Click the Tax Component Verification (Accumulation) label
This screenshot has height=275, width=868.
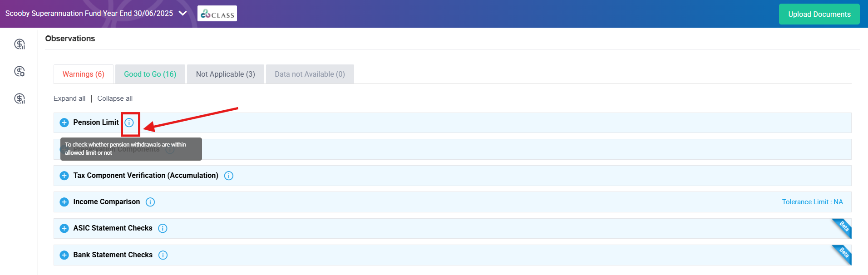(x=146, y=176)
